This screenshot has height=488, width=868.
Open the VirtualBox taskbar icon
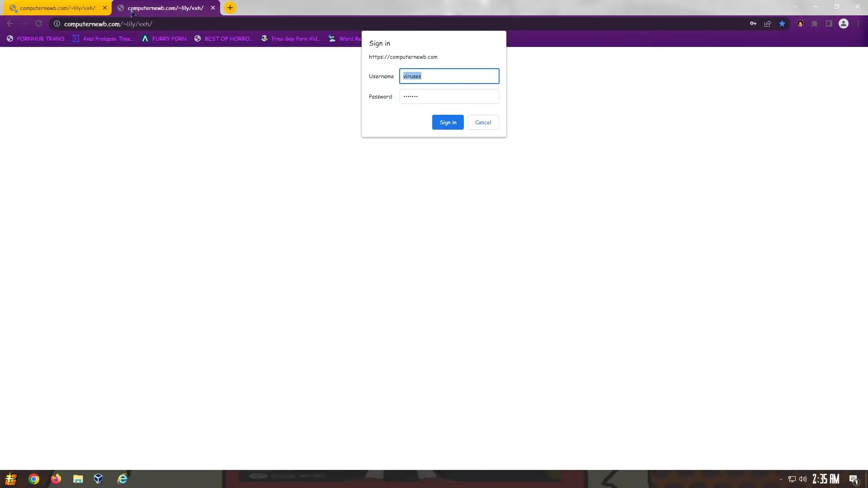pos(99,479)
